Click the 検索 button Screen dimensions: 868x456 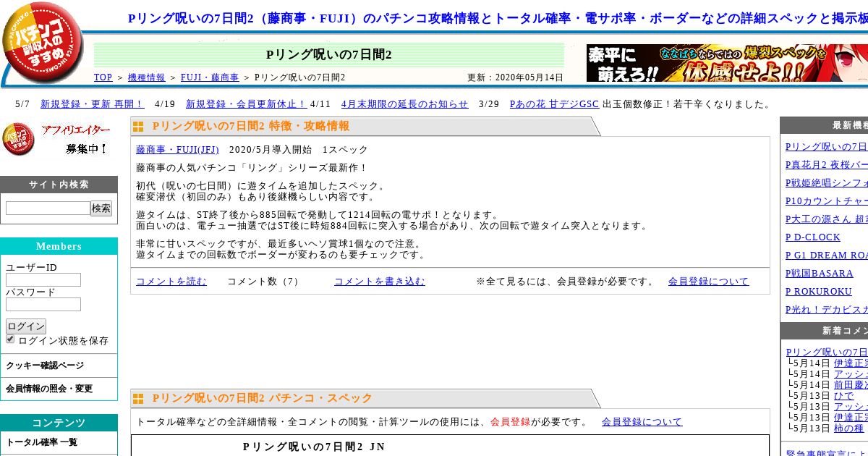(101, 208)
